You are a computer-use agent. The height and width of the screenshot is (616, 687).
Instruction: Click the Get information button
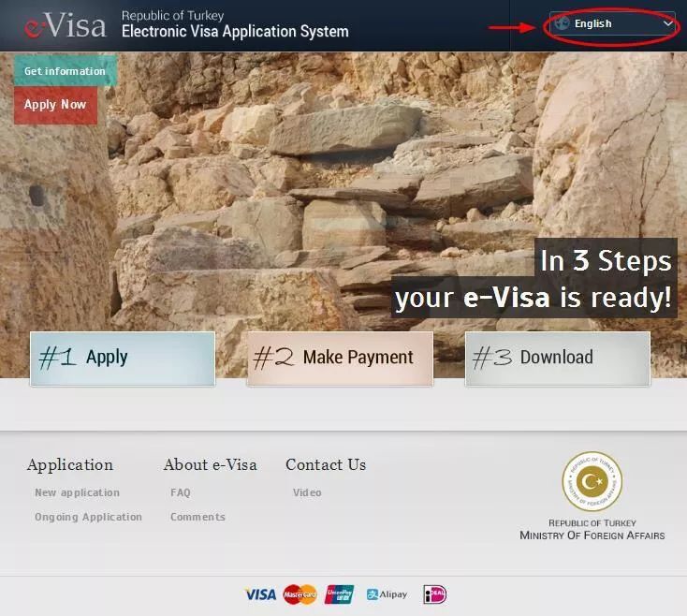click(66, 70)
